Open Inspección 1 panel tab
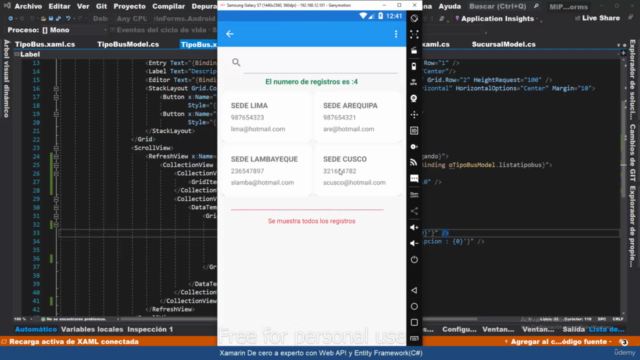The height and width of the screenshot is (360, 640). click(150, 329)
